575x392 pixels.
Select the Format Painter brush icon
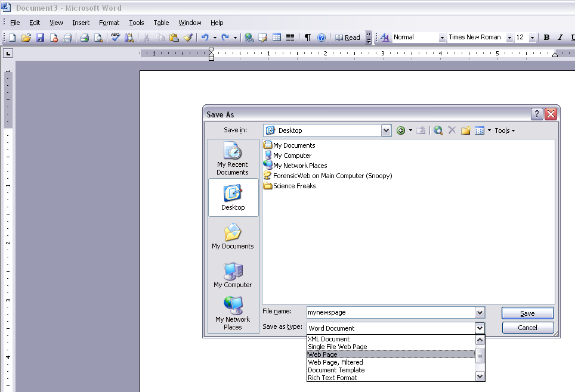pyautogui.click(x=188, y=38)
